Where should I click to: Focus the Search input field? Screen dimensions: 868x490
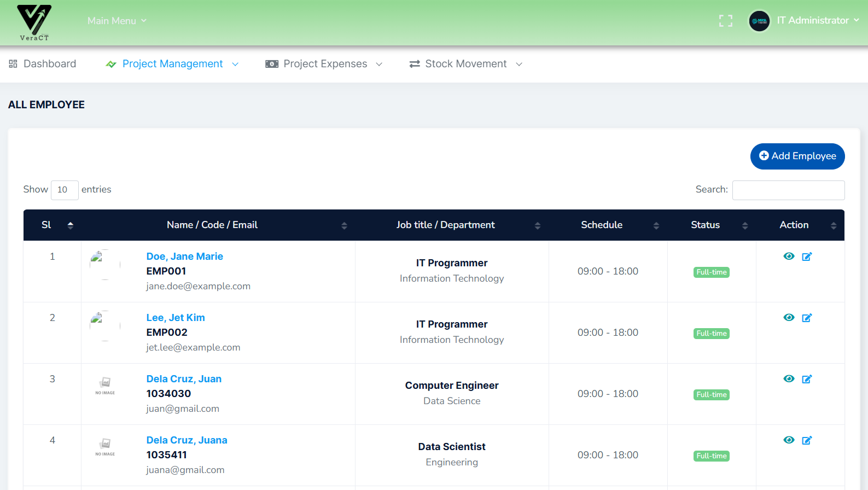(x=788, y=190)
